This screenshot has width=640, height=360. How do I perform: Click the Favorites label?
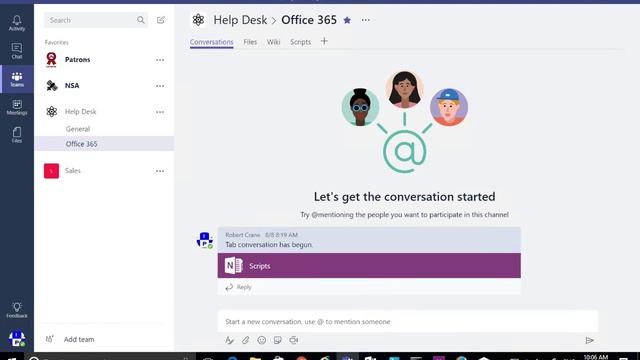57,42
